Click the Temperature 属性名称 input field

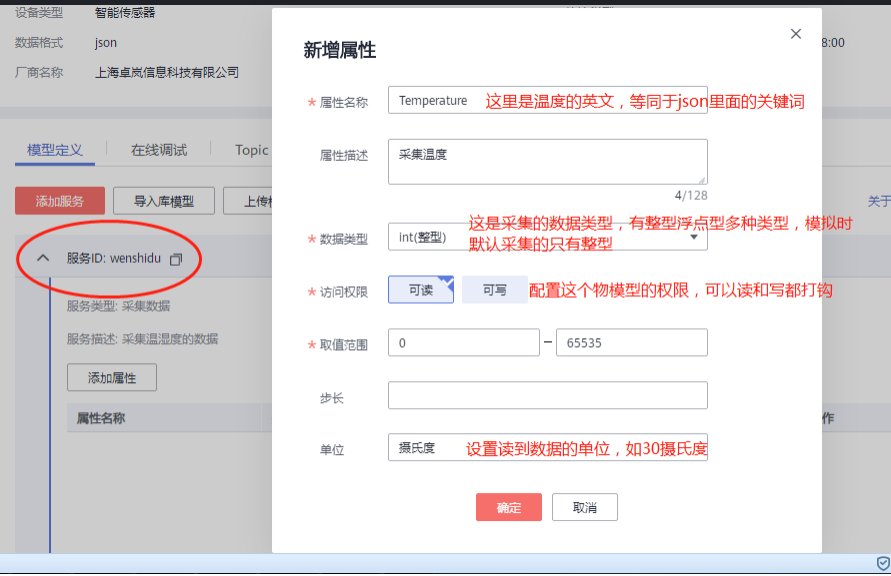coord(435,101)
